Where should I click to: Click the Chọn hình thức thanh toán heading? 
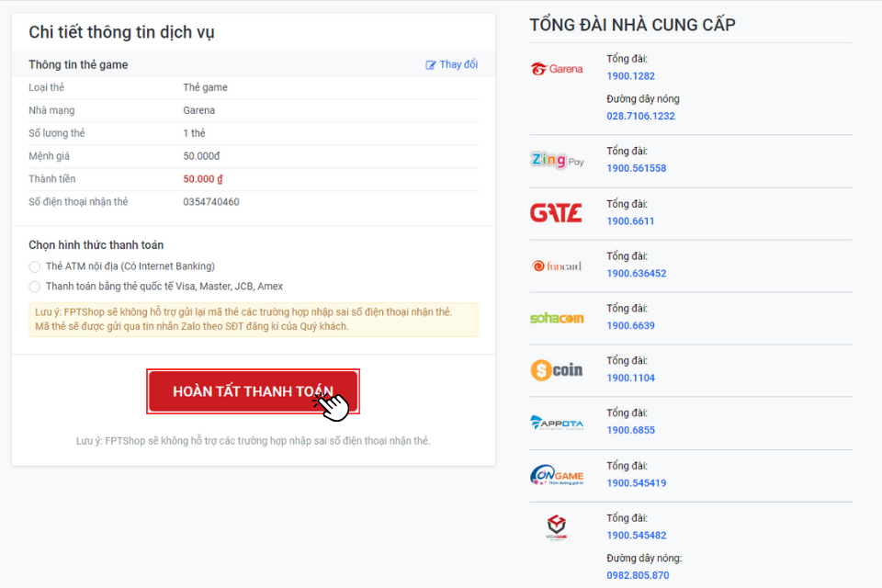[96, 245]
